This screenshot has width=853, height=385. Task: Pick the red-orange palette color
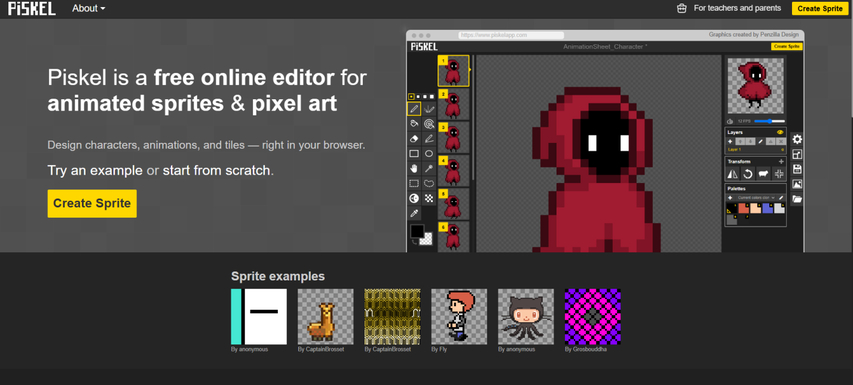(744, 208)
